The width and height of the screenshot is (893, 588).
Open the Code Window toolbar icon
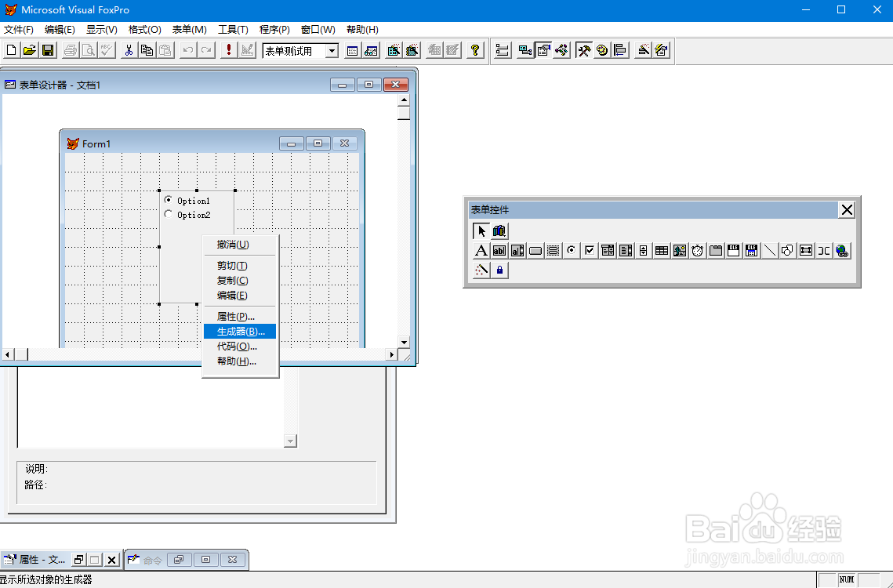click(x=561, y=50)
